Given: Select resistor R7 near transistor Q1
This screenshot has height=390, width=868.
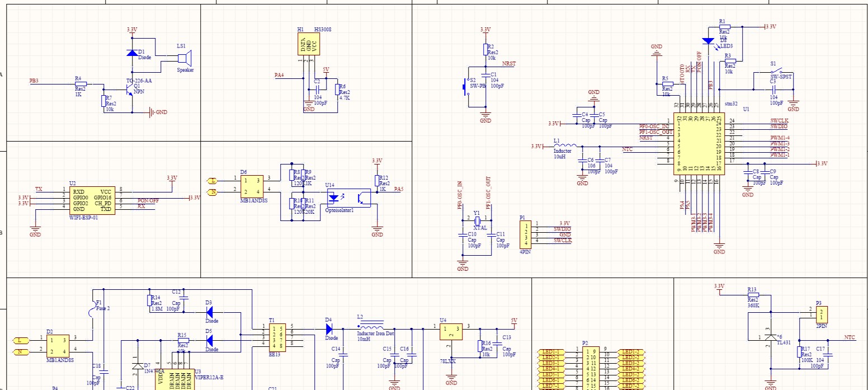Looking at the screenshot, I should [x=103, y=101].
